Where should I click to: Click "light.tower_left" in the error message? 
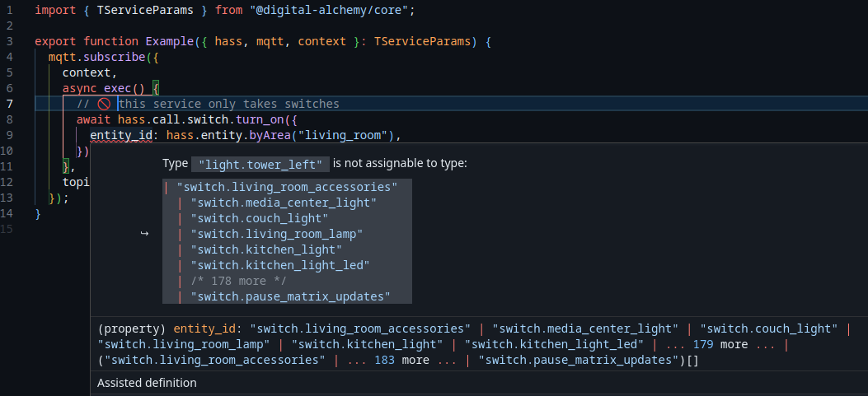[x=260, y=164]
